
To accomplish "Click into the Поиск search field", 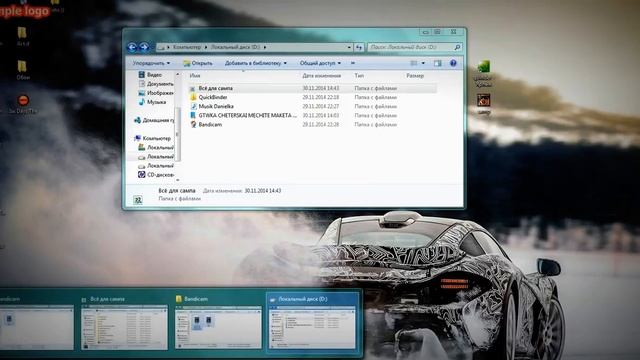I will [411, 47].
